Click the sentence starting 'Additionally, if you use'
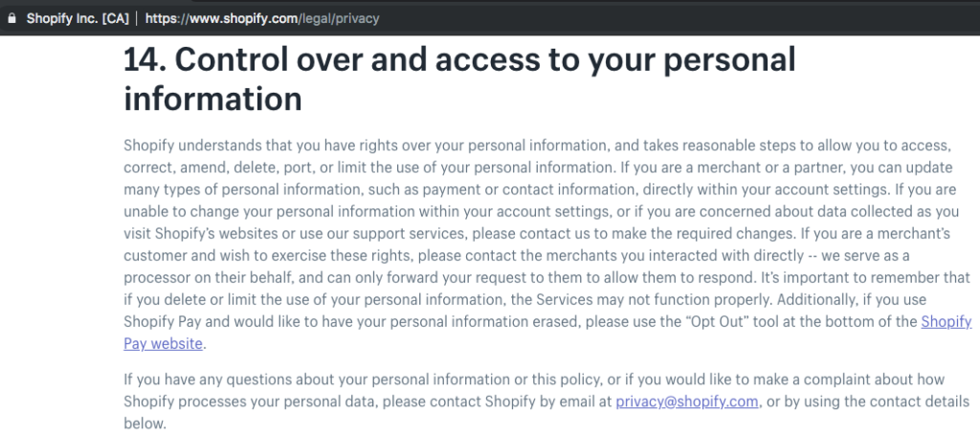The image size is (980, 436). tap(547, 321)
